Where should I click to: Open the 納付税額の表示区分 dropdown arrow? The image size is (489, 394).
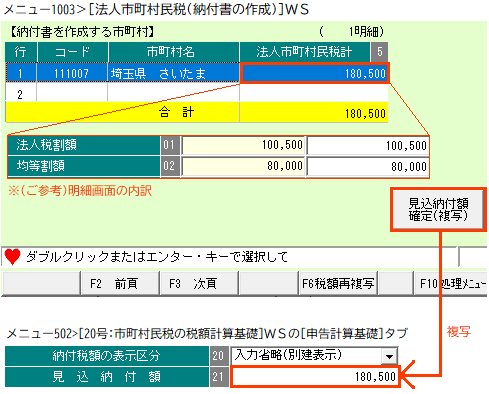click(389, 356)
